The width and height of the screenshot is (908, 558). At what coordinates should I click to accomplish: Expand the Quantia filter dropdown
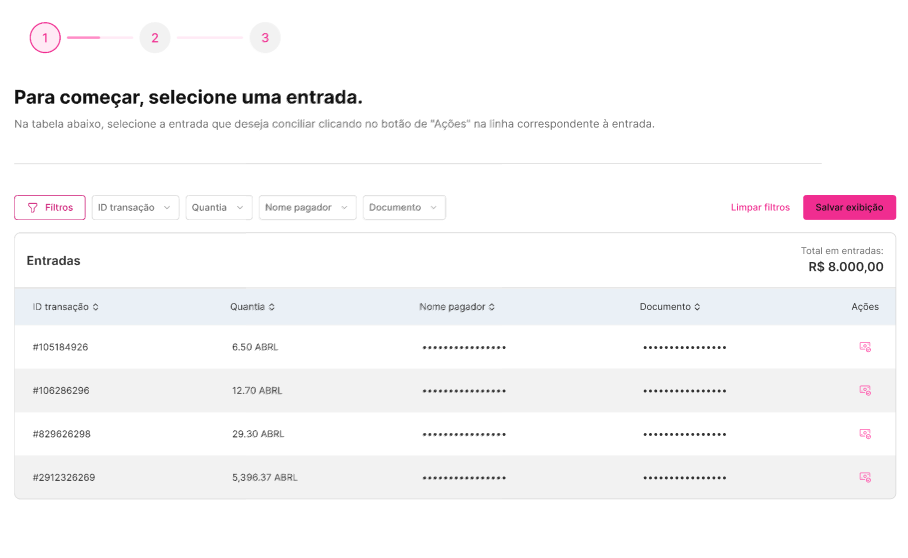[x=218, y=207]
